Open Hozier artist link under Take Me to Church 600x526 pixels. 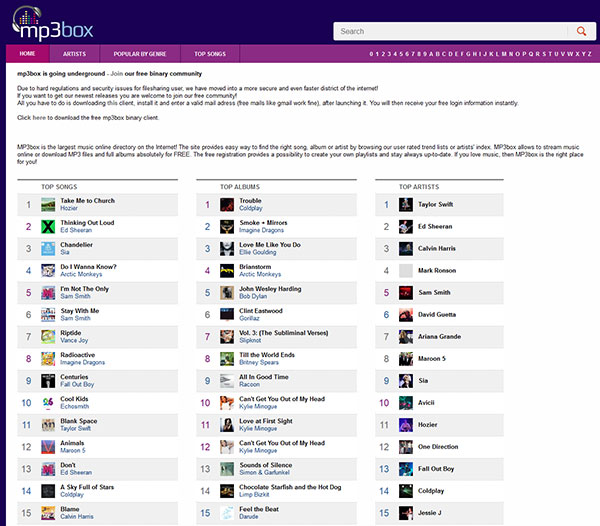pyautogui.click(x=69, y=208)
